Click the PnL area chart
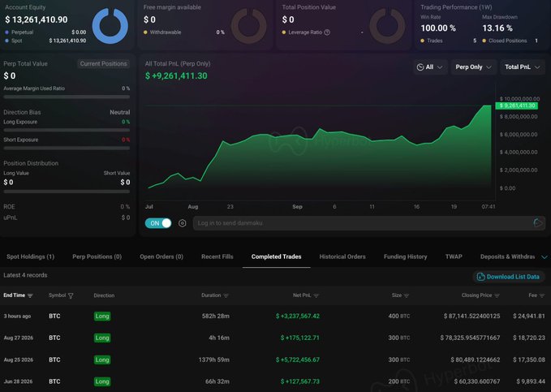551x392 pixels. [320, 146]
